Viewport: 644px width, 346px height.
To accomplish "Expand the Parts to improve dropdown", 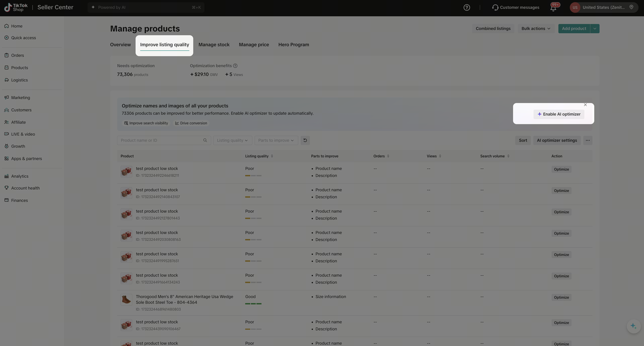I will (276, 141).
